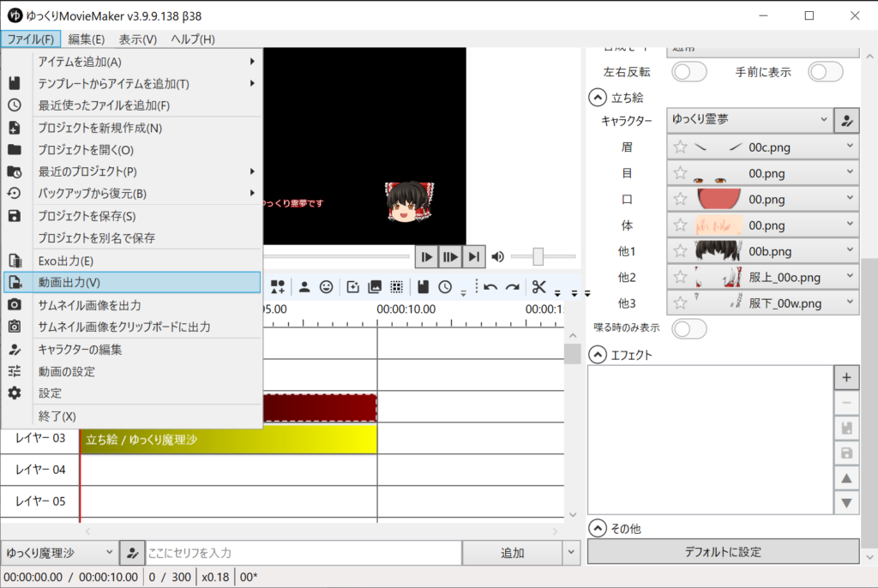
Task: Open the 他3 dropdown 服下_00w.png
Action: click(x=762, y=303)
